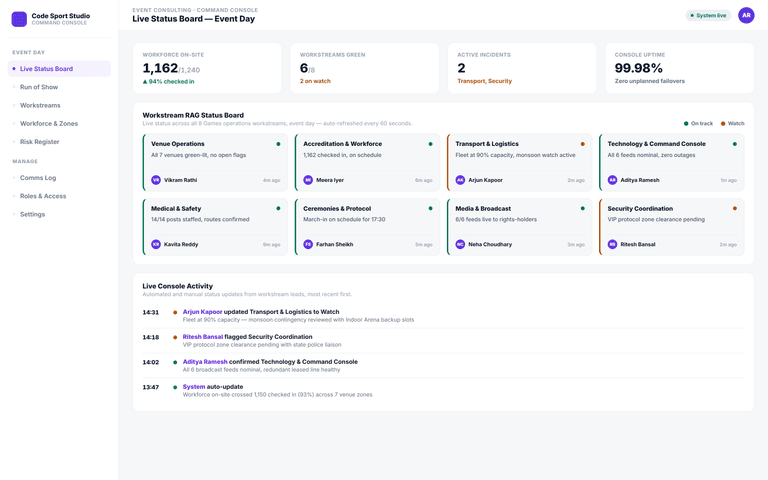Click Meera Iyer's avatar icon

[x=308, y=180]
